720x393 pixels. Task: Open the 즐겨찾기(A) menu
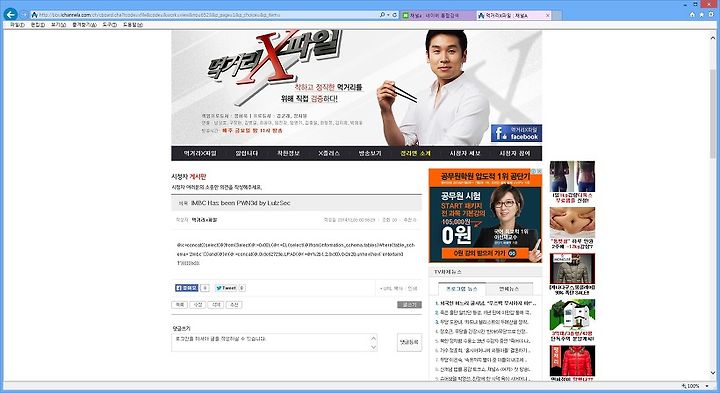[84, 25]
